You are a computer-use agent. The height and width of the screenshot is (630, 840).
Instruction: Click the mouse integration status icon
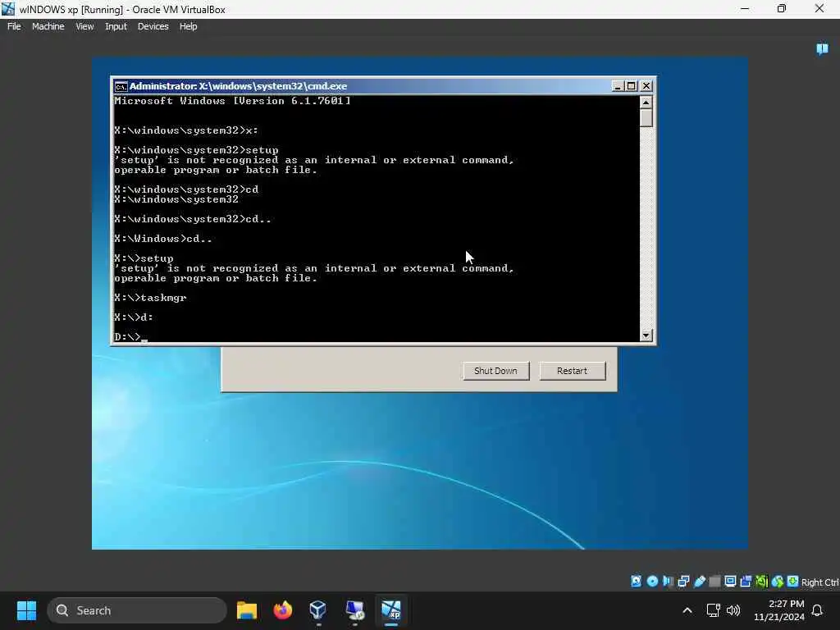pos(778,582)
